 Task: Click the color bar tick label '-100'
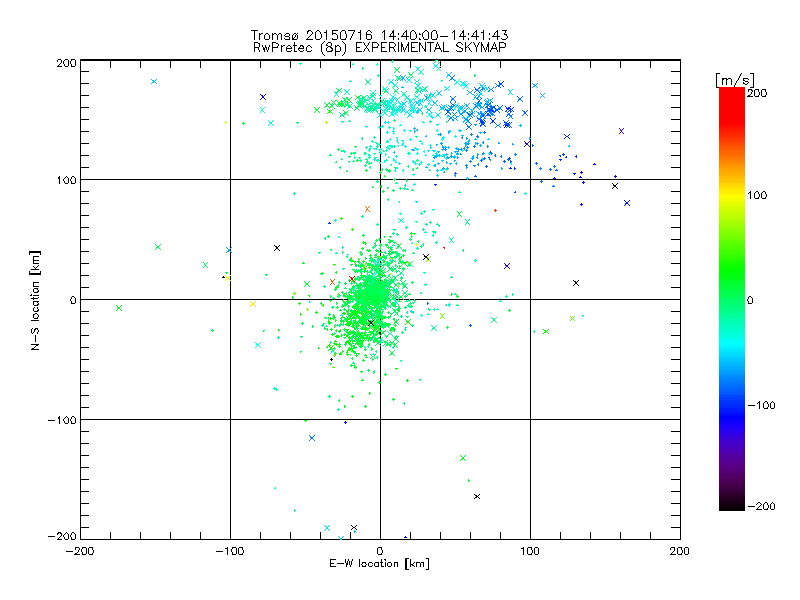click(x=761, y=406)
